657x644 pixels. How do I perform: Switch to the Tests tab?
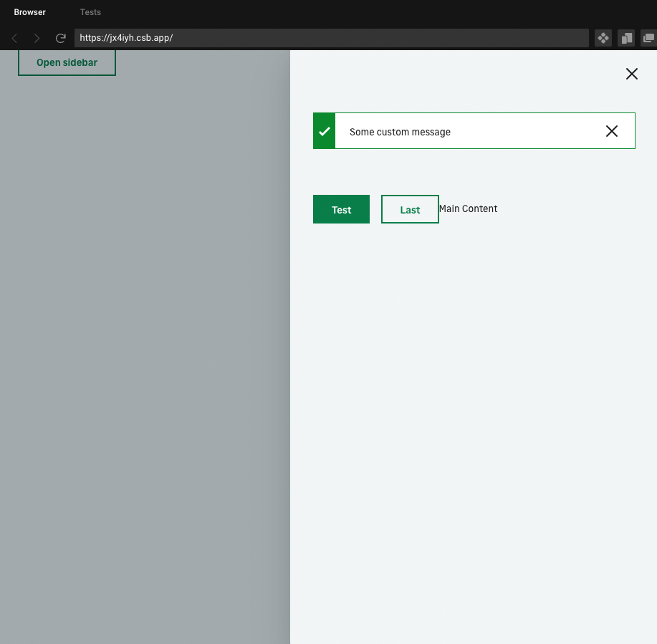[90, 11]
